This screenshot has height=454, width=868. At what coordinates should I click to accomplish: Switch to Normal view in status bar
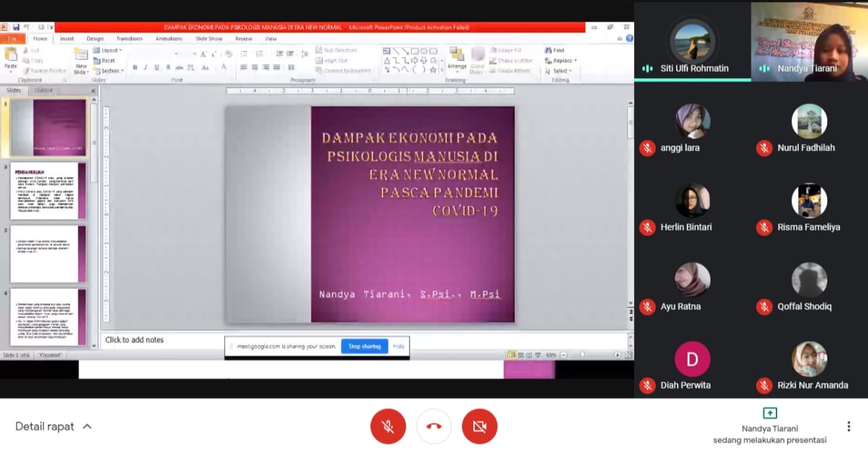tap(511, 355)
